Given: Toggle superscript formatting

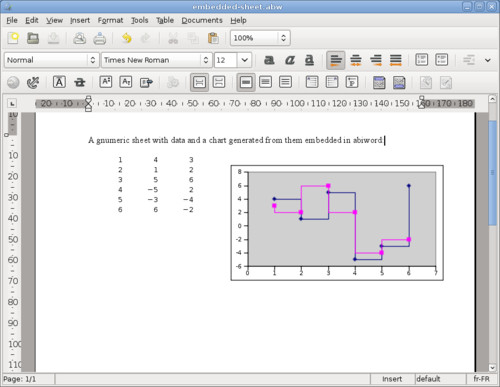Looking at the screenshot, I should click(106, 82).
